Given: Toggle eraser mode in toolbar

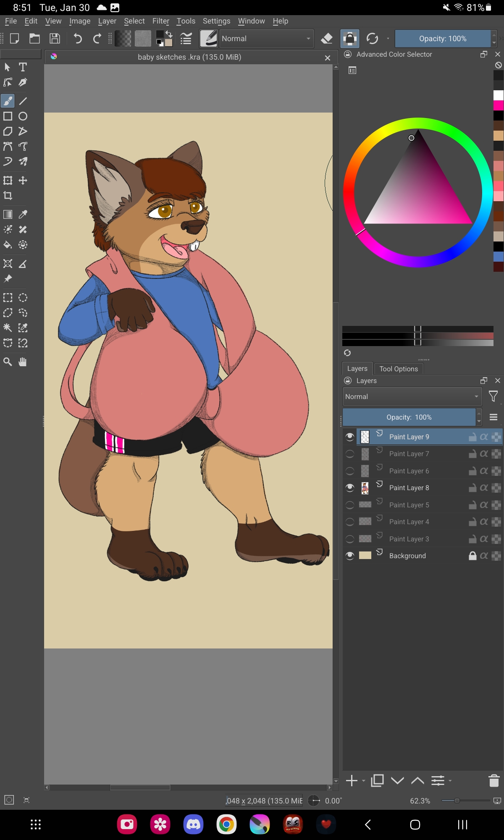Looking at the screenshot, I should (x=327, y=39).
